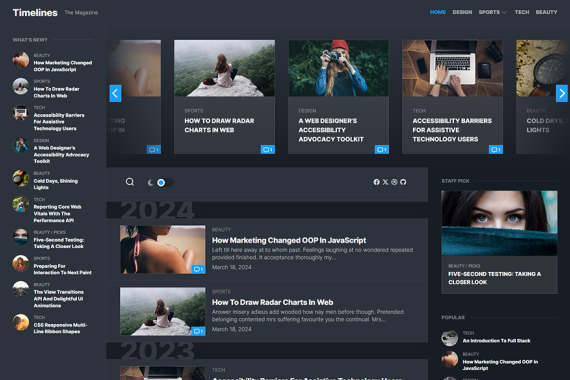Click list thumbnail of woman's bare back

162,249
